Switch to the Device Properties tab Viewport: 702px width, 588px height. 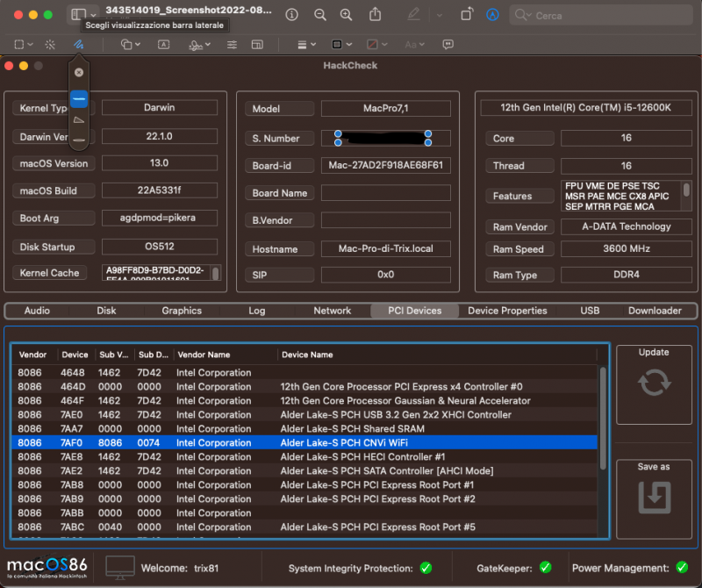507,311
